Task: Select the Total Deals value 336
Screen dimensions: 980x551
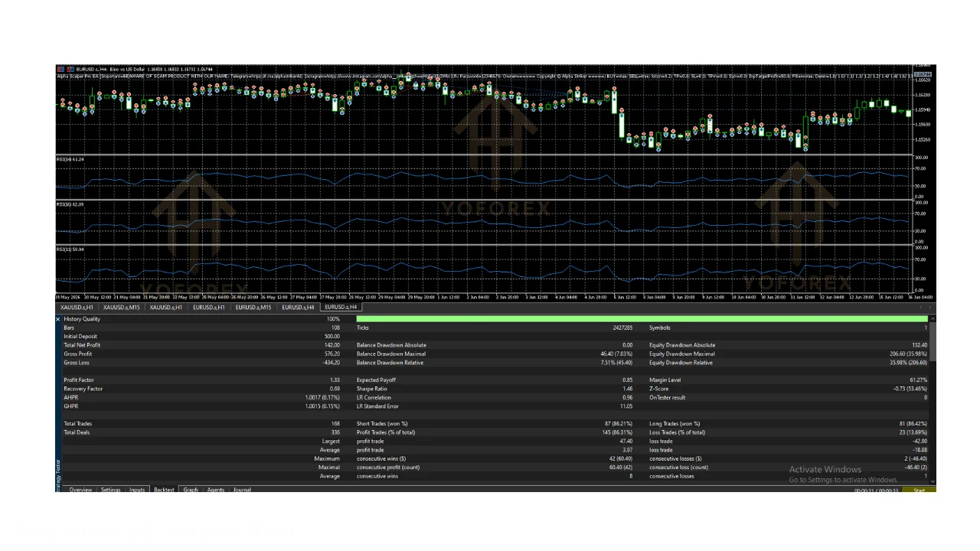Action: click(335, 432)
